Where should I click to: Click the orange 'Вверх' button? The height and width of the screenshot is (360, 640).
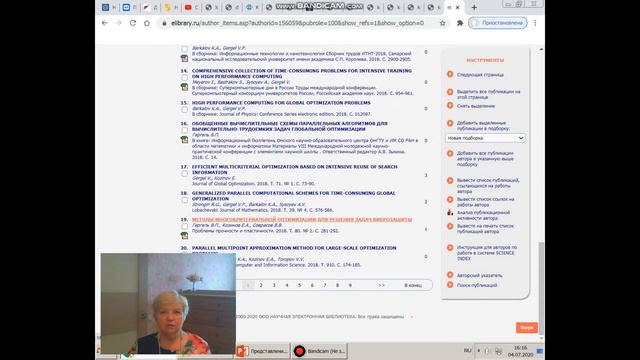[527, 327]
